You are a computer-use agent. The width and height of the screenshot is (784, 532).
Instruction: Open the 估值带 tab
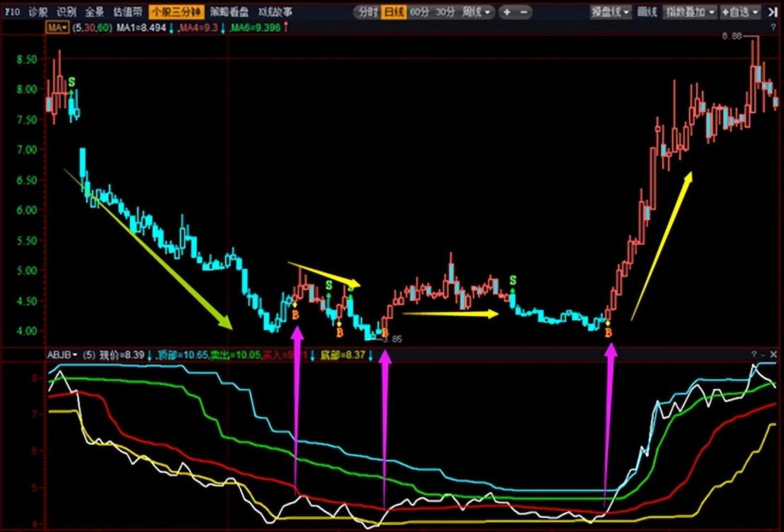coord(127,12)
